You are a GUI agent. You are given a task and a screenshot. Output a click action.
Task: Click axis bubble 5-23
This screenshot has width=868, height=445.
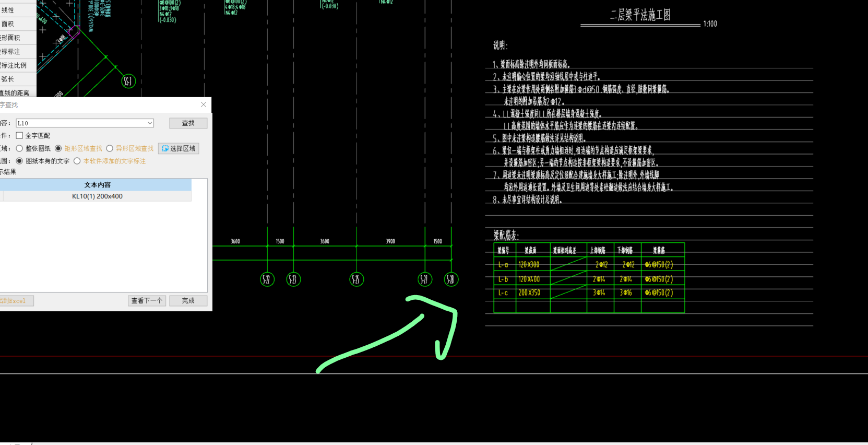[x=293, y=279]
